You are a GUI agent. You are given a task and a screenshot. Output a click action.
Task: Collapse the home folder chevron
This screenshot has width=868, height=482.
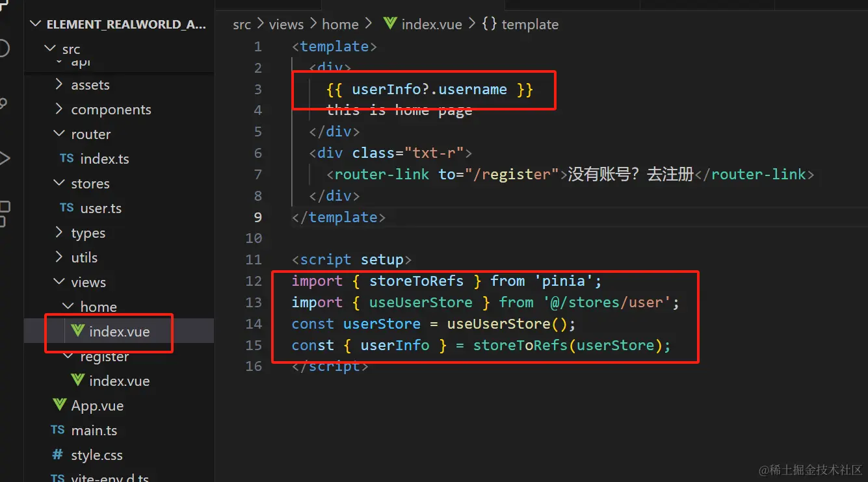point(68,307)
